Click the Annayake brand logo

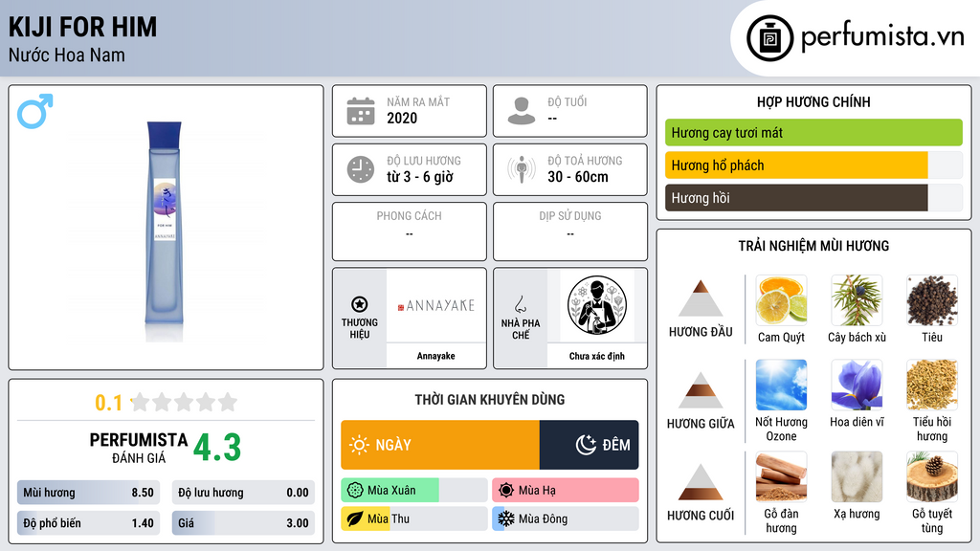click(x=436, y=306)
